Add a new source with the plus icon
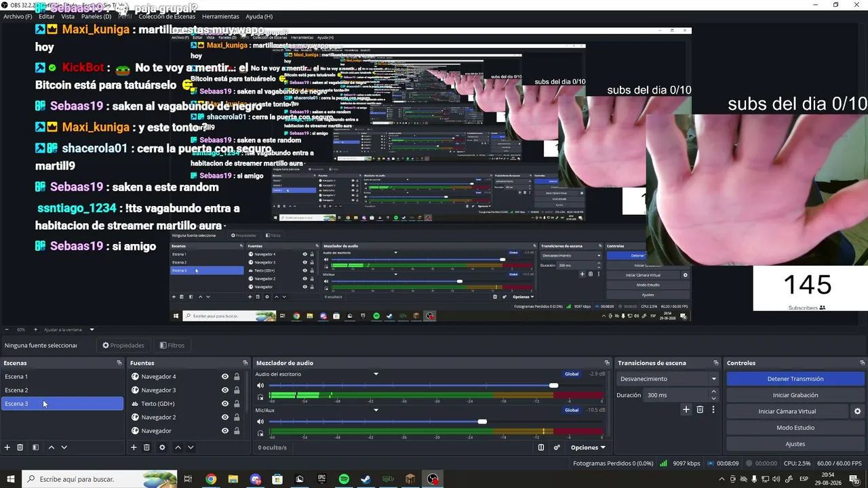868x488 pixels. coord(134,447)
